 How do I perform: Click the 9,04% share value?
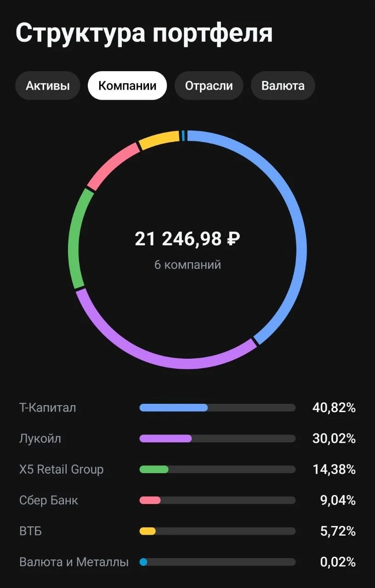(x=338, y=500)
